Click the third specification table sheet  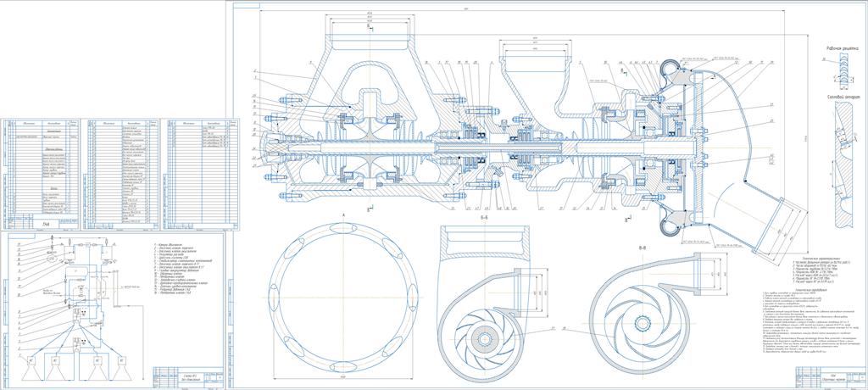pyautogui.click(x=200, y=174)
